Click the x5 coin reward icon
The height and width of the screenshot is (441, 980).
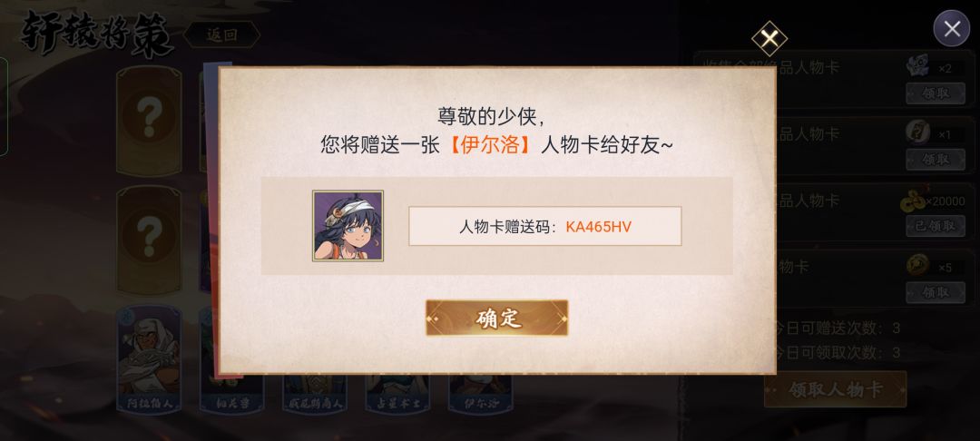pos(918,266)
